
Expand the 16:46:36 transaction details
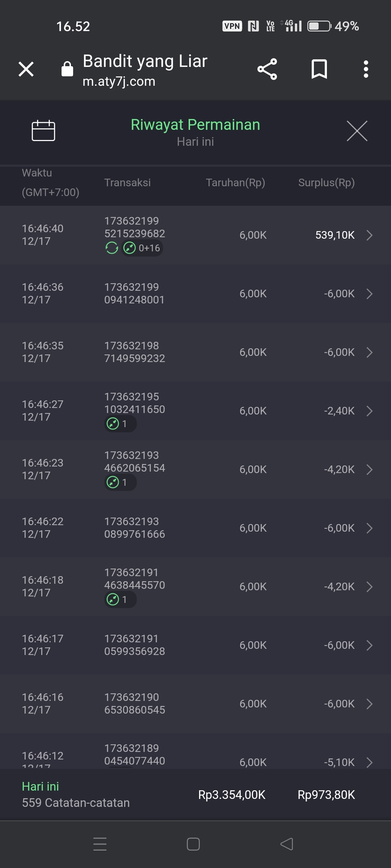[369, 294]
